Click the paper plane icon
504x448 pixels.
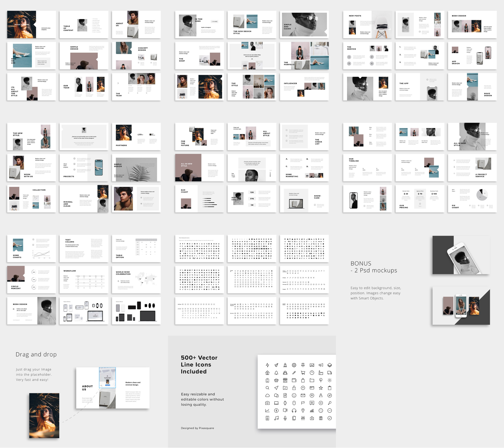[276, 365]
